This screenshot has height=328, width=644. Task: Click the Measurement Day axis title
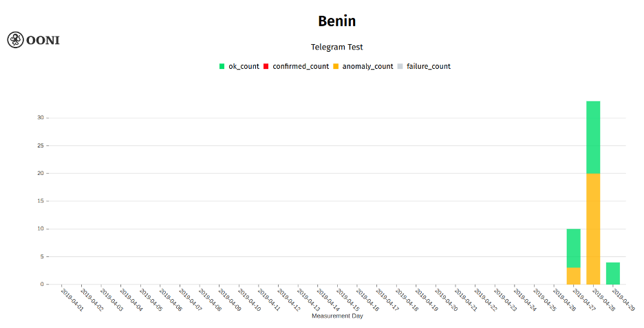337,316
